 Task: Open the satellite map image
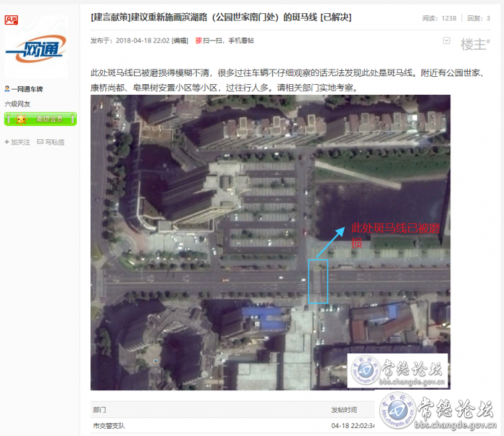coord(271,243)
